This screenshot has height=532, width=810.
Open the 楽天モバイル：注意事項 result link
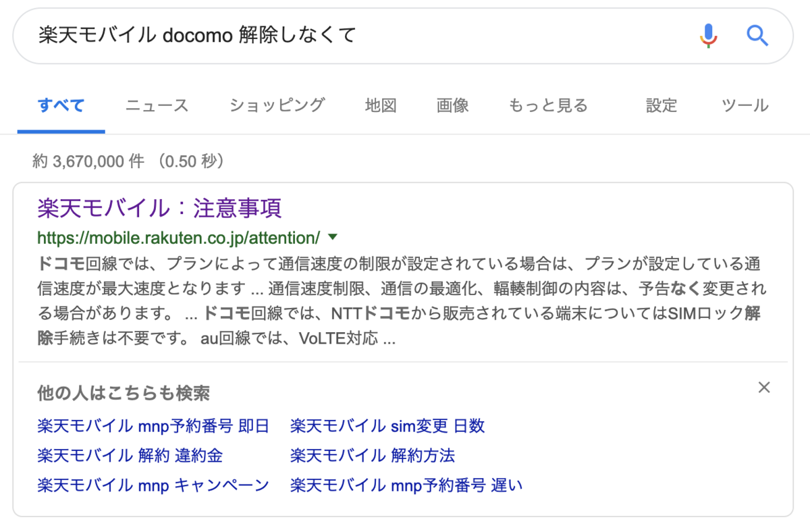(159, 208)
